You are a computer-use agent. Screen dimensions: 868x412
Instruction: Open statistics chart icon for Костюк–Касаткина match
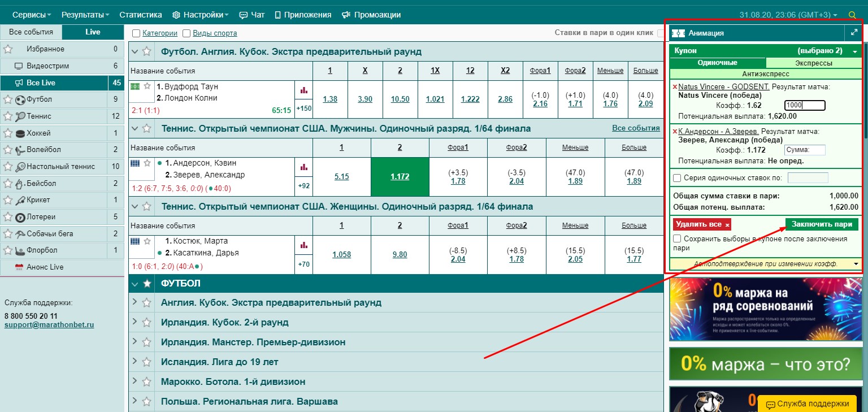[303, 245]
